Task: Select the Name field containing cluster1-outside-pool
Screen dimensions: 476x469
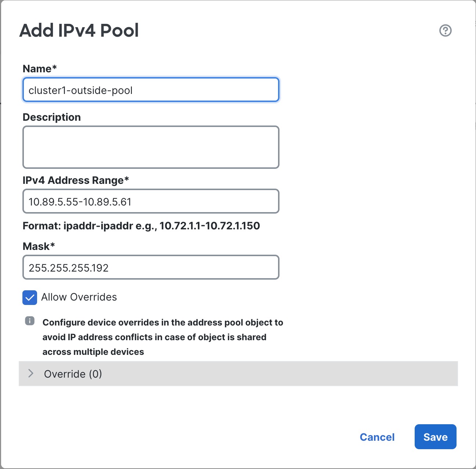Action: (151, 90)
